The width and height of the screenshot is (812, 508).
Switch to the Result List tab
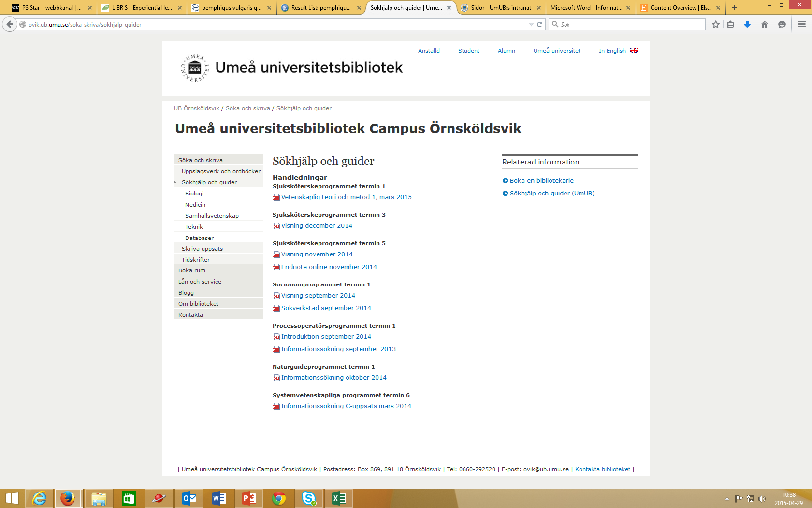(321, 8)
